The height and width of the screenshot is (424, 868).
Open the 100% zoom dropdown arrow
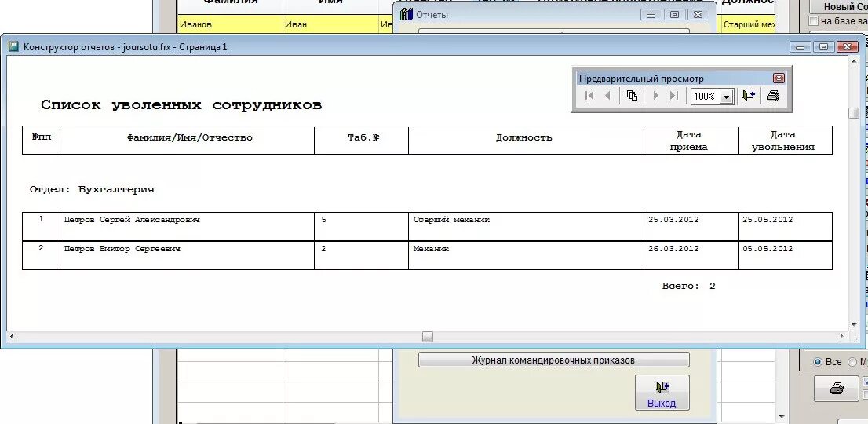point(727,97)
